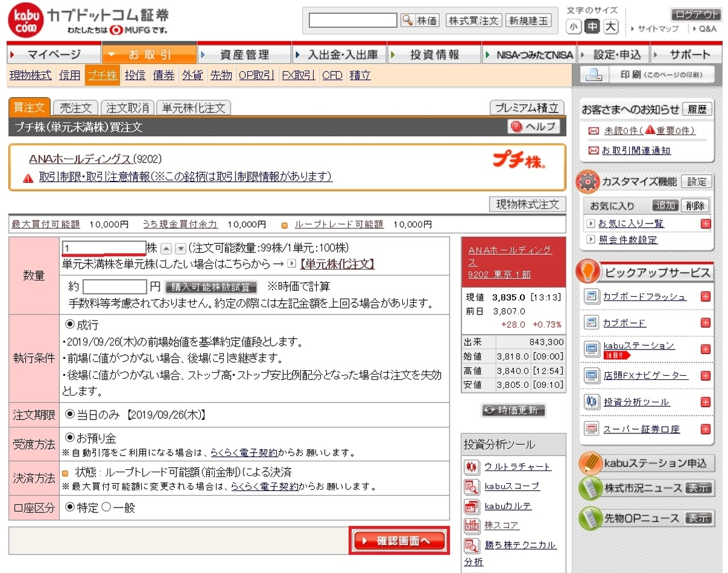Set text size to 大
Viewport: 728px width, 573px height.
click(611, 27)
